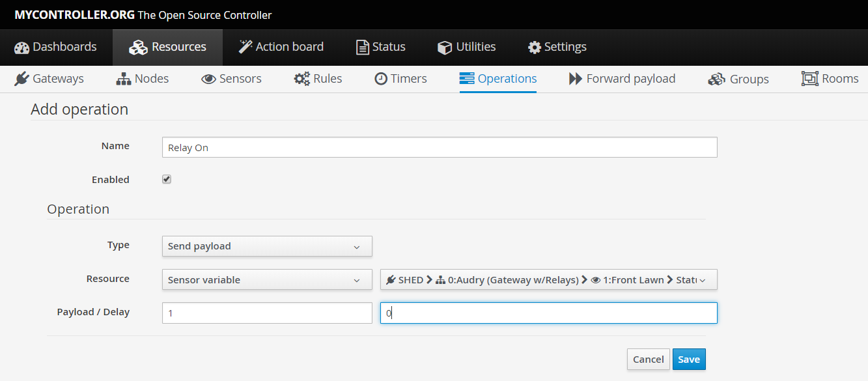
Task: Cancel adding the operation
Action: [x=648, y=360]
